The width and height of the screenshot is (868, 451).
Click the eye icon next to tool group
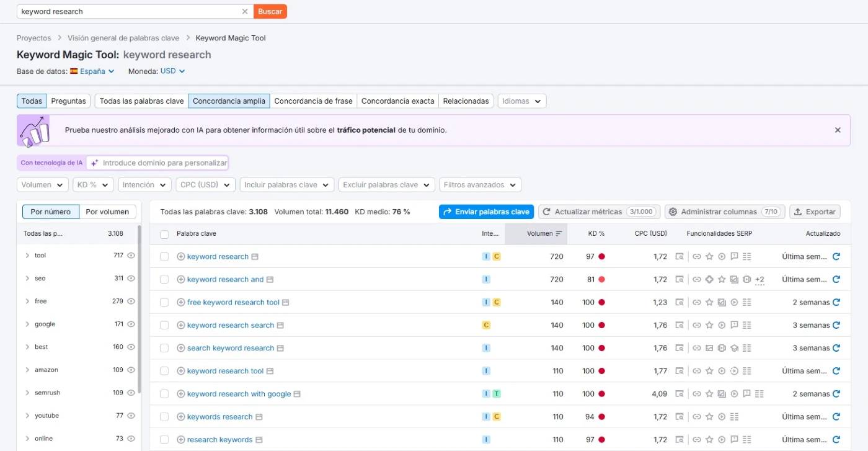click(x=130, y=255)
